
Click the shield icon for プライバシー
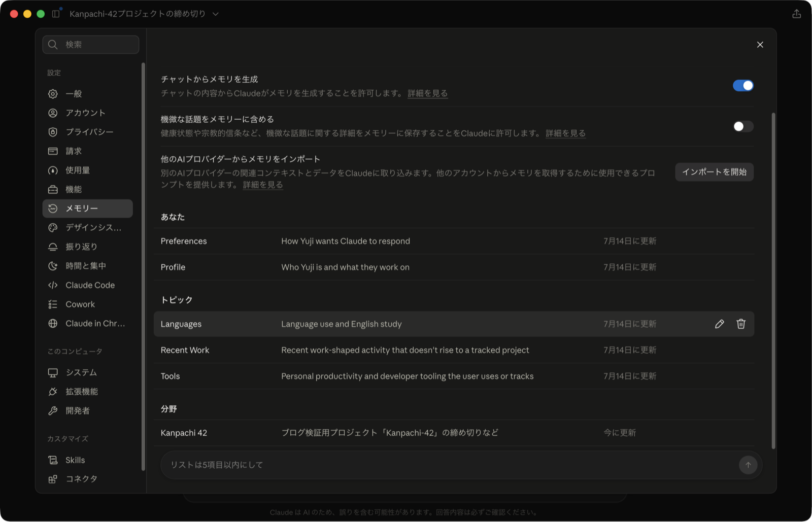point(53,132)
